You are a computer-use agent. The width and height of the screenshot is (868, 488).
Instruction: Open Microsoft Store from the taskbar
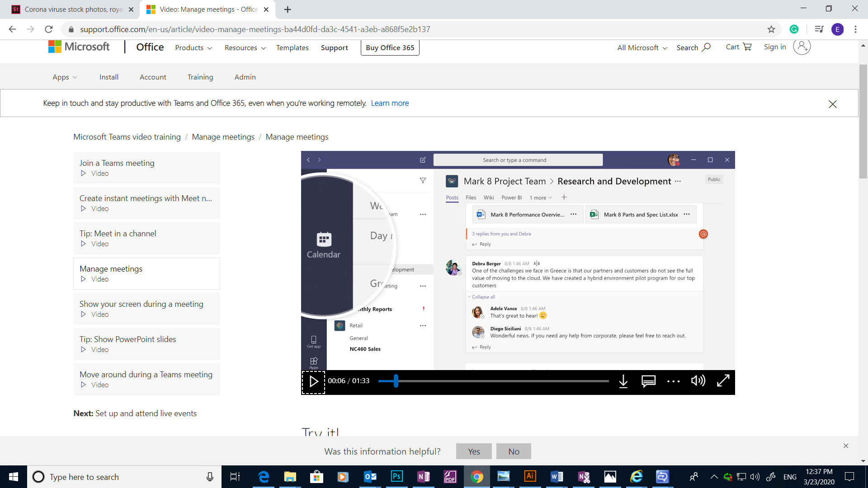316,477
